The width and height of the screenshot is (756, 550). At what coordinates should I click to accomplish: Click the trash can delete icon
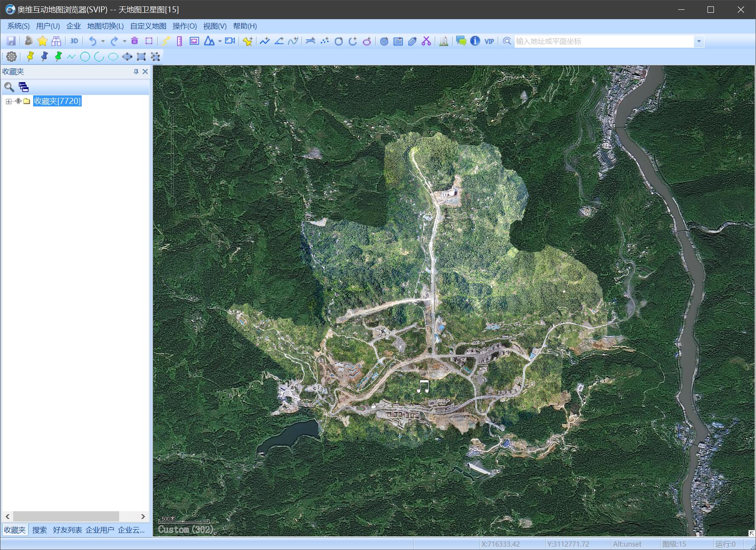[x=134, y=41]
